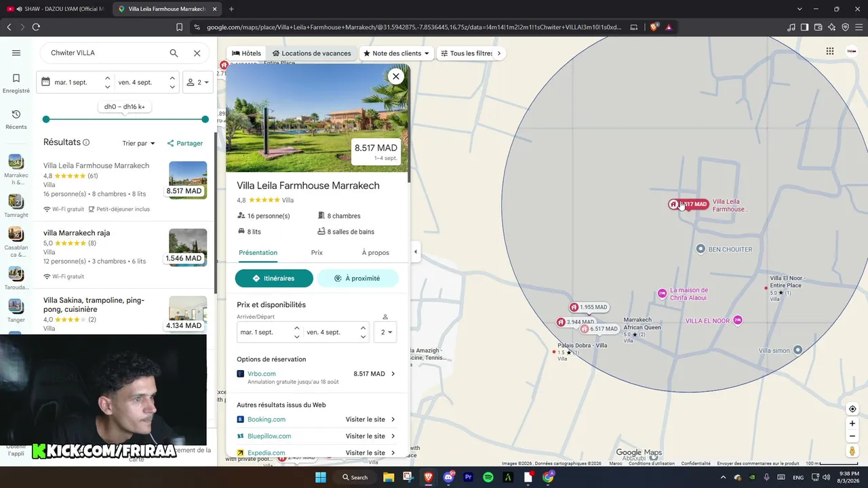Open the Récents history panel
868x488 pixels.
coord(16,119)
